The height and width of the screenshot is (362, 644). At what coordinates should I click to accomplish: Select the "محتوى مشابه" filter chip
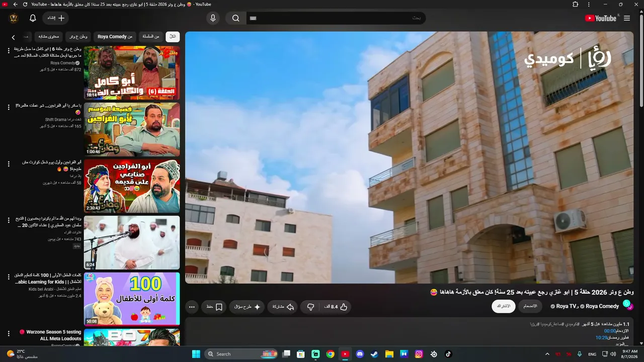click(49, 36)
